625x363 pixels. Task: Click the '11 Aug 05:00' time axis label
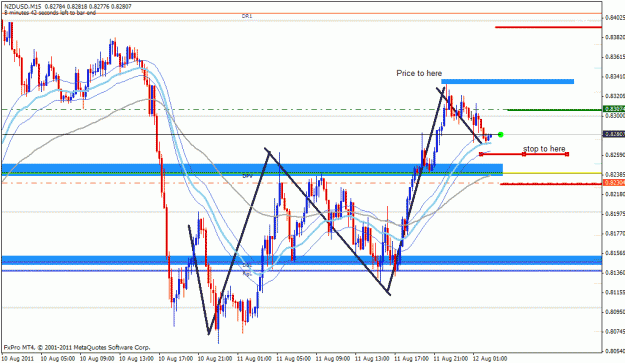[294, 359]
